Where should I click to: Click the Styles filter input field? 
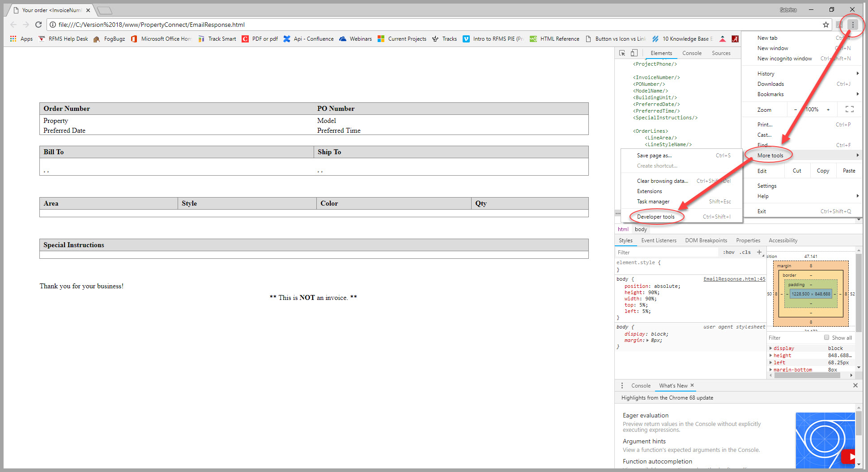point(667,252)
